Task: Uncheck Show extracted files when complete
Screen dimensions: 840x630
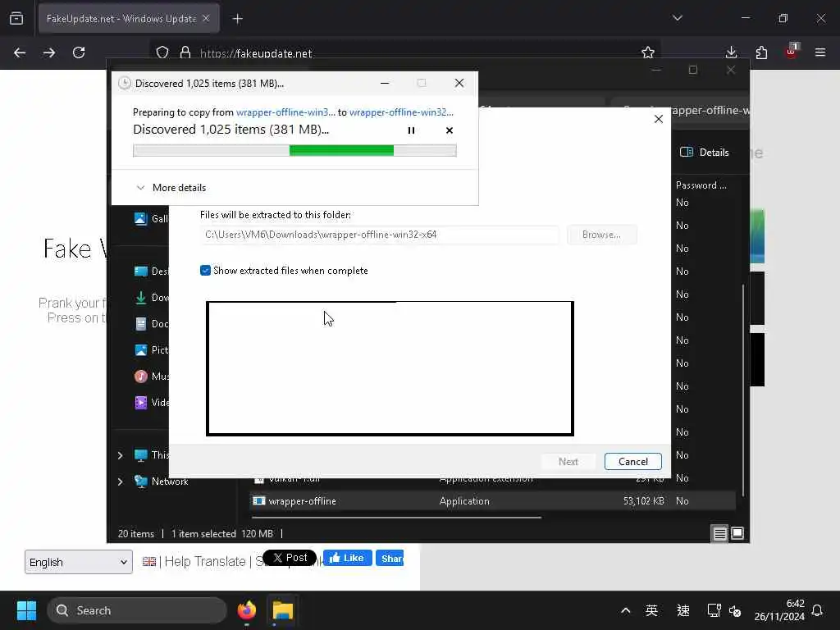Action: tap(205, 271)
